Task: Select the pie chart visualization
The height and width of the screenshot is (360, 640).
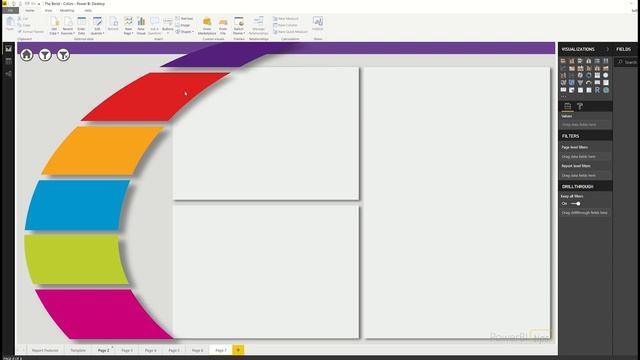Action: [580, 75]
